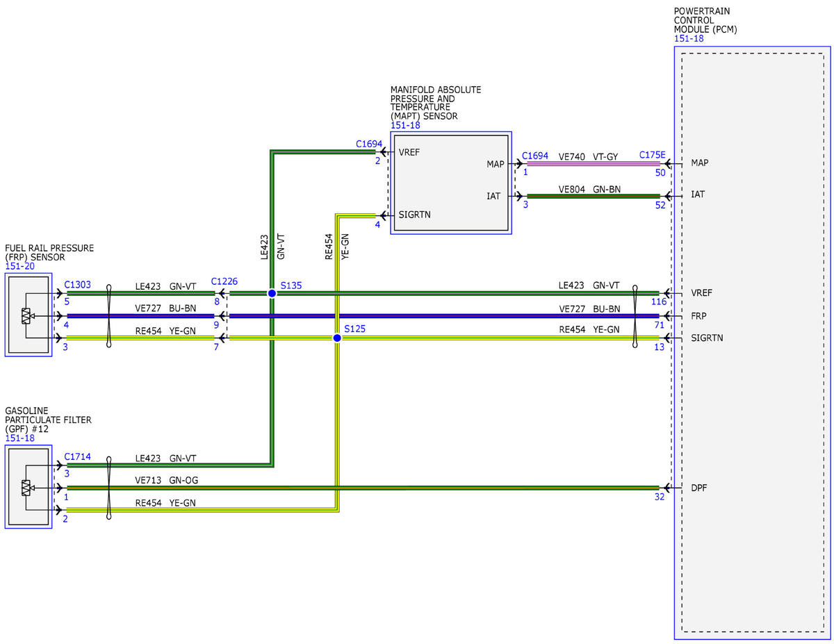Click the RE454 YE-GN label near PCM pin 13
The height and width of the screenshot is (644, 834).
pyautogui.click(x=590, y=330)
